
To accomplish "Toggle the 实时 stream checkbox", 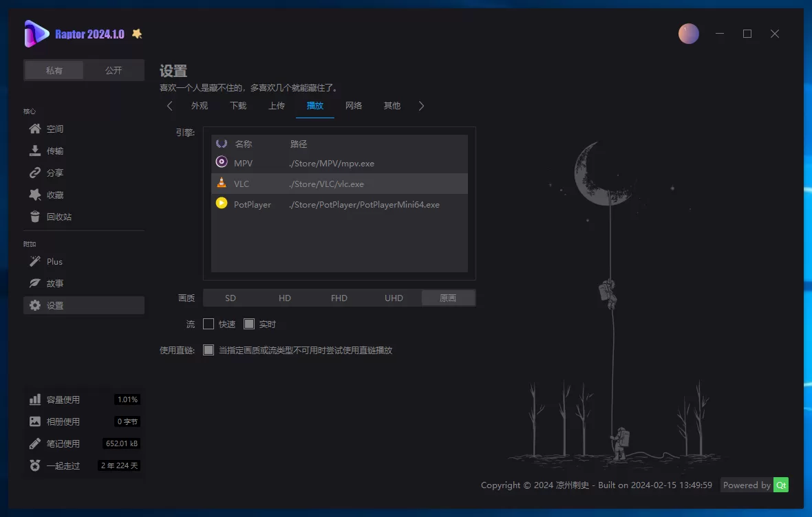I will (248, 323).
